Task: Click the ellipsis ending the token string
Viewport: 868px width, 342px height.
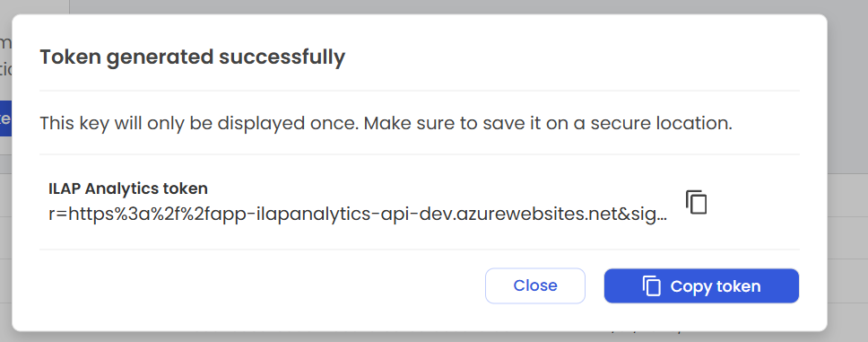Action: 661,218
